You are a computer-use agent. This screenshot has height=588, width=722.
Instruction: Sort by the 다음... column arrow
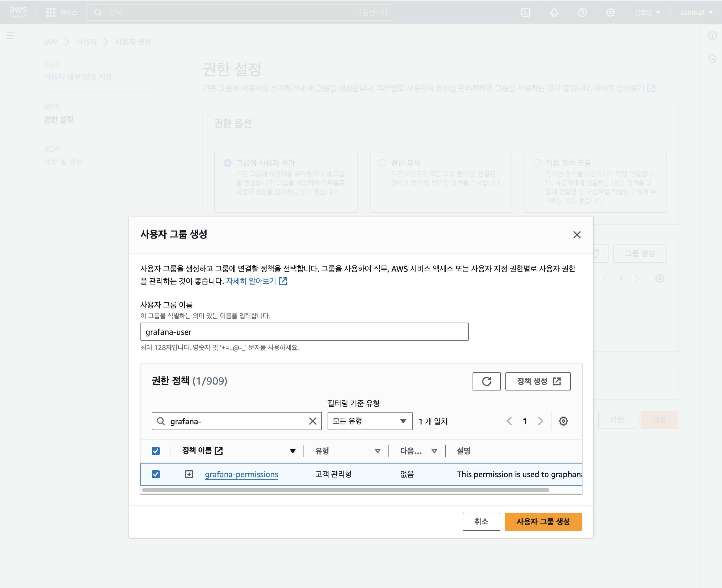coord(434,451)
